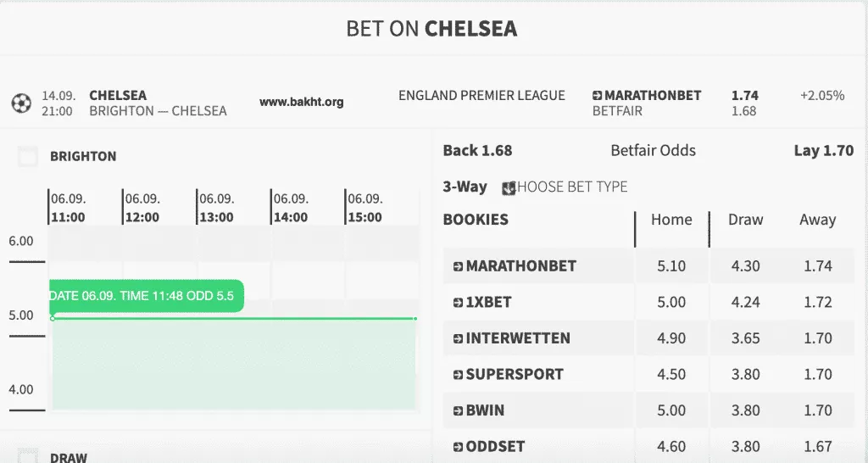
Task: Toggle the Draw chart checkbox
Action: click(x=28, y=457)
